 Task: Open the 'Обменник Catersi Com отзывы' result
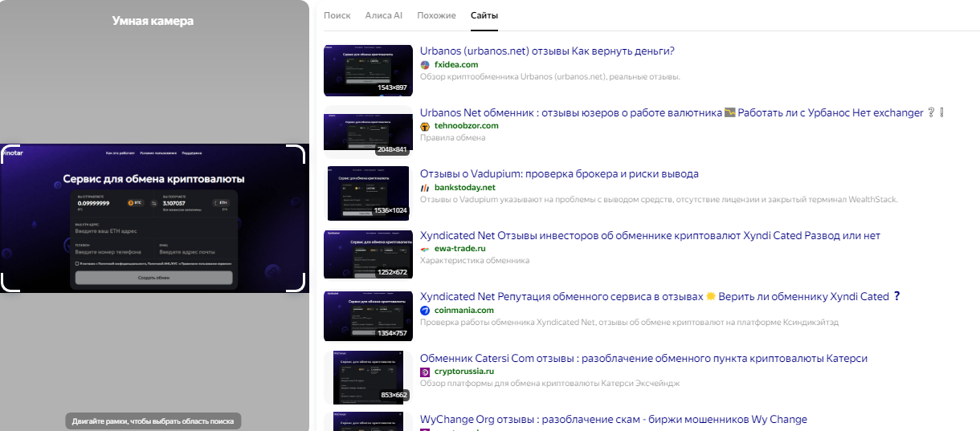pos(643,358)
